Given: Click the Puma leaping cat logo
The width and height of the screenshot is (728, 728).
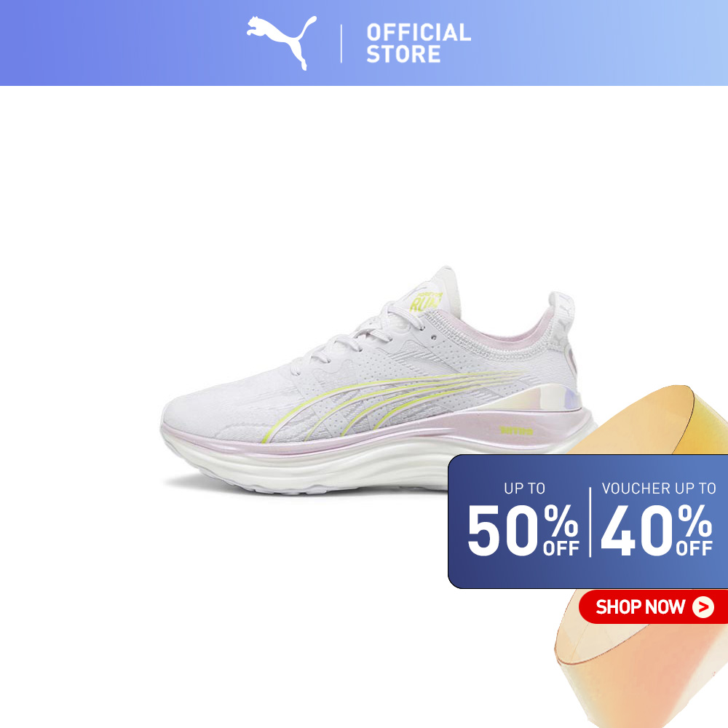Looking at the screenshot, I should tap(282, 43).
